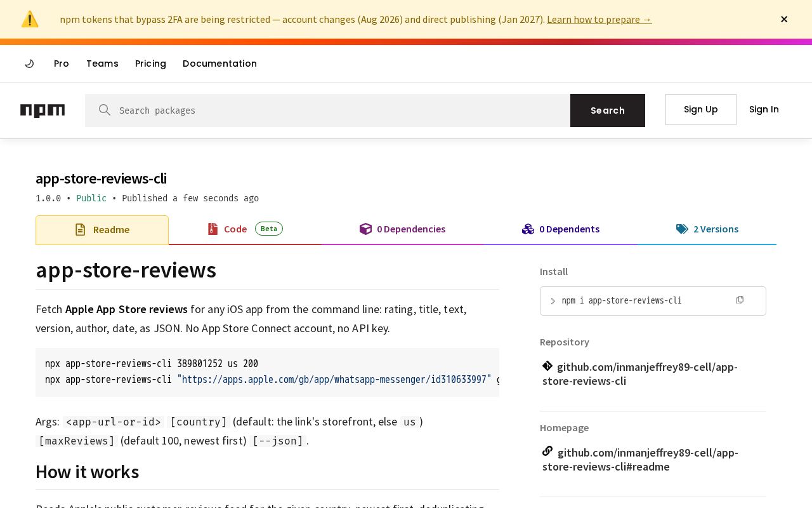Click the 'How it works' heading
The height and width of the screenshot is (508, 812).
87,472
